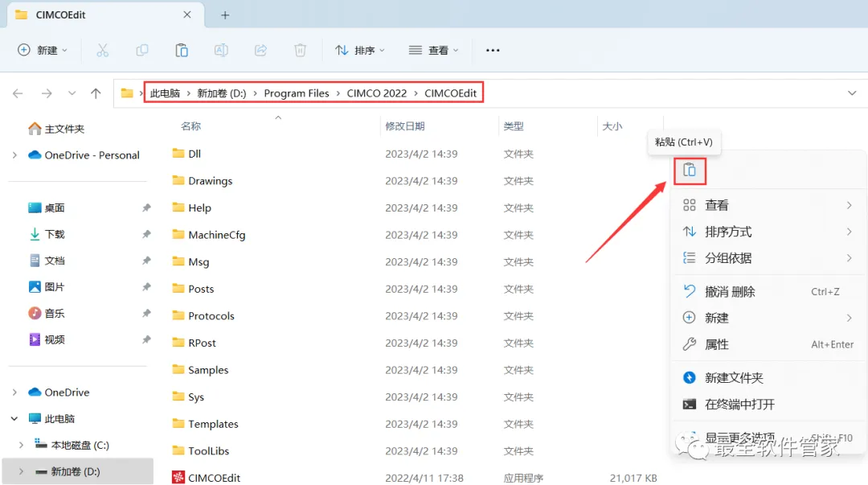The width and height of the screenshot is (868, 485).
Task: Expand the address bar history dropdown
Action: click(852, 93)
